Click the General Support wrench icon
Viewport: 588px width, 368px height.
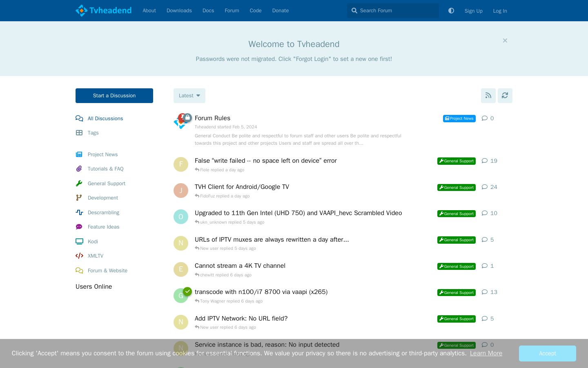(79, 184)
